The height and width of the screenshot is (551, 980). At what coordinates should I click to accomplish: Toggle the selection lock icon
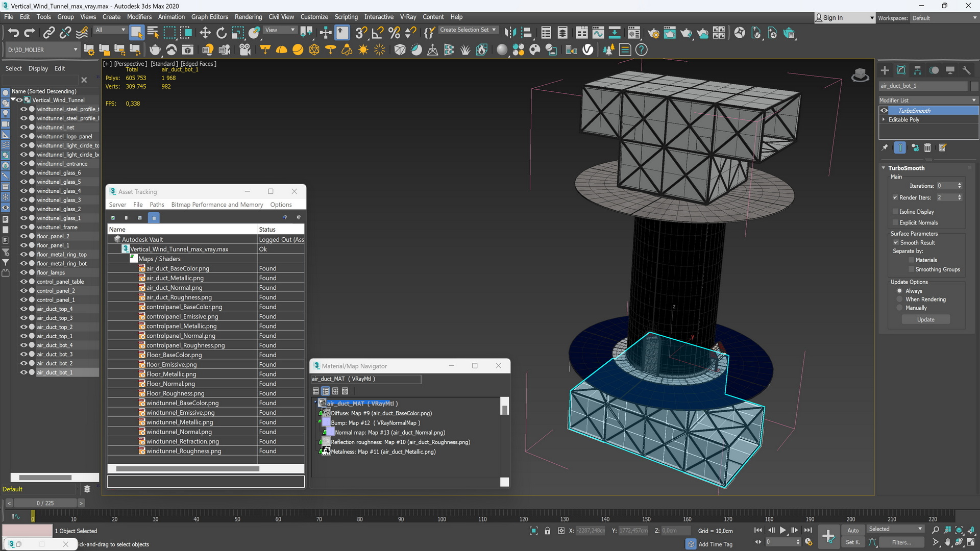(547, 531)
